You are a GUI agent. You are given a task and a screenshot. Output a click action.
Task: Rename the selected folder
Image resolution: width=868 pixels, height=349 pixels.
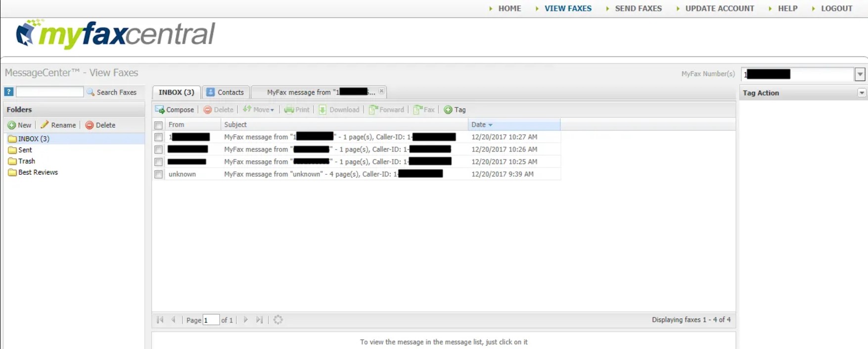58,125
